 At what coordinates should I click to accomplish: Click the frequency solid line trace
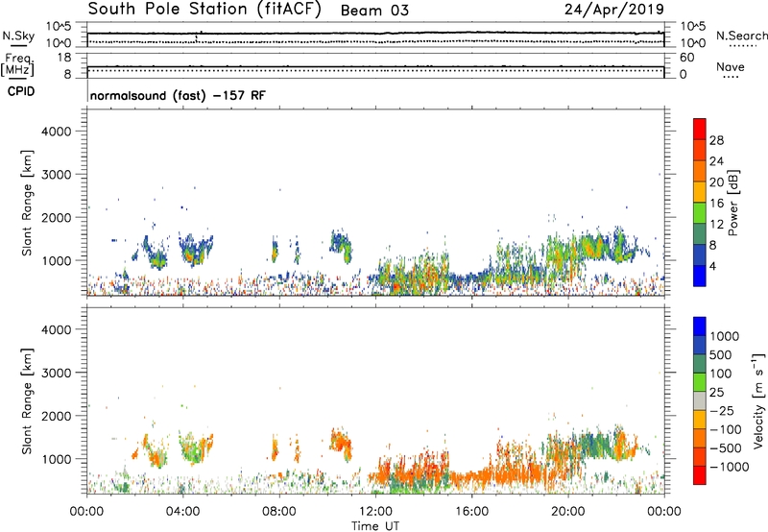click(x=375, y=66)
